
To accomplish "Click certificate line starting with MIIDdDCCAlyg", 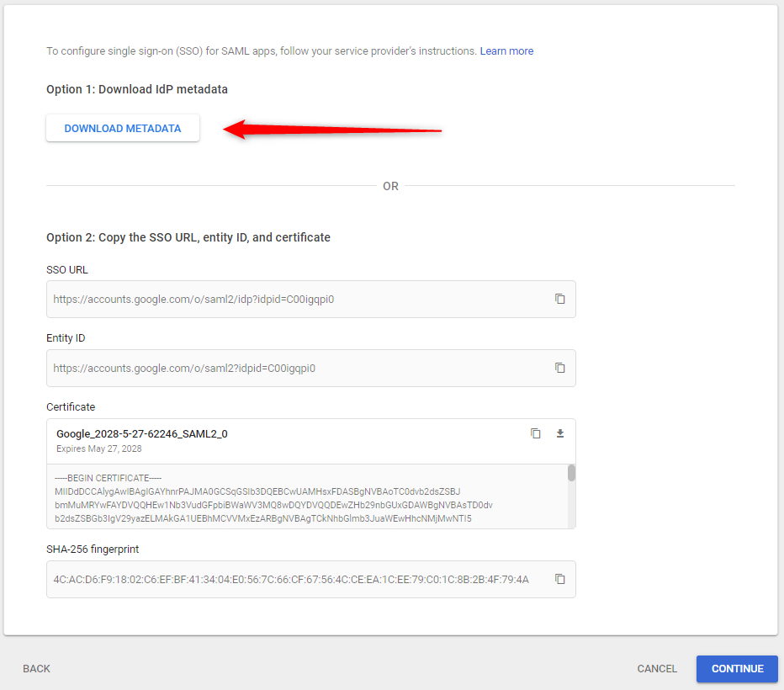I will pos(257,491).
